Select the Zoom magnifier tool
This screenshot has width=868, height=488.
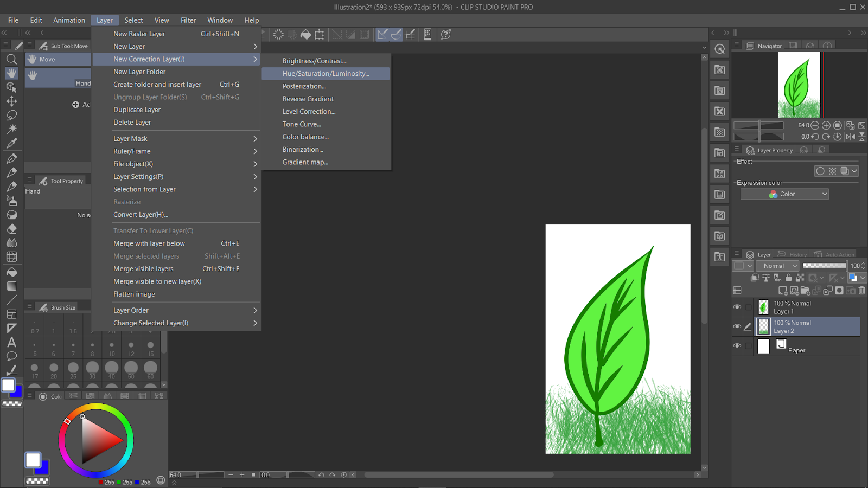coord(11,59)
